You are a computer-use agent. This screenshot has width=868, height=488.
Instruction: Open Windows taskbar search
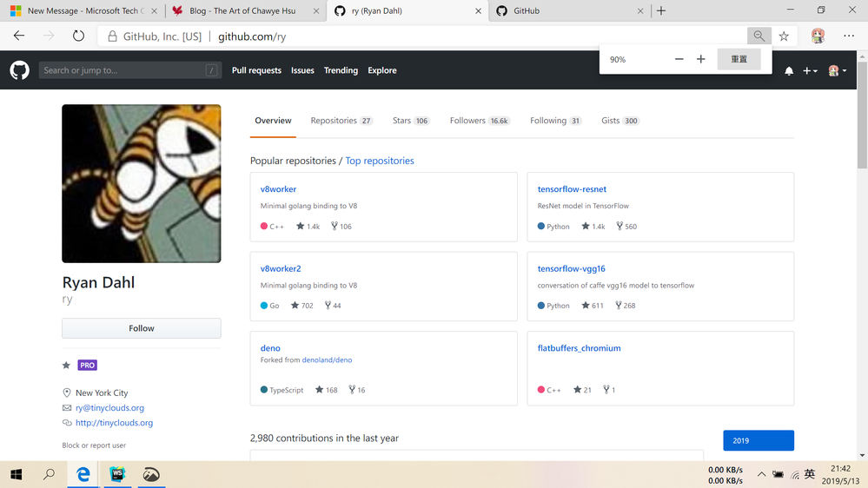(x=50, y=475)
